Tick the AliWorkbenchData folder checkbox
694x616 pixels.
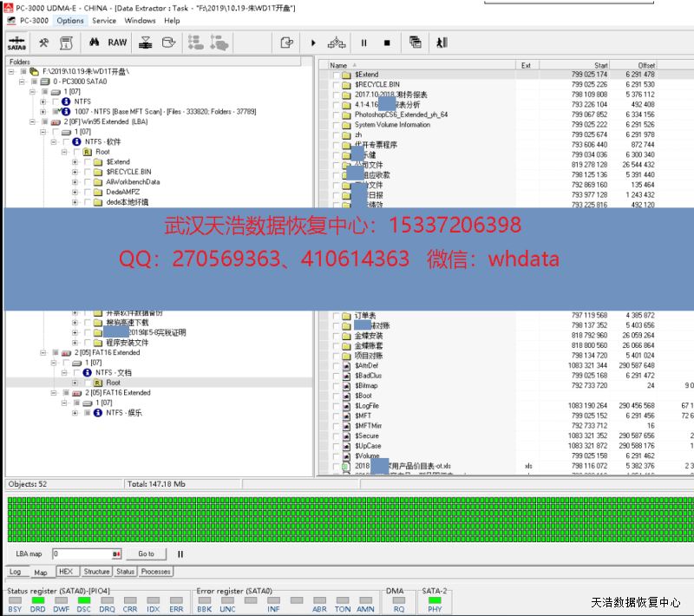tap(88, 182)
